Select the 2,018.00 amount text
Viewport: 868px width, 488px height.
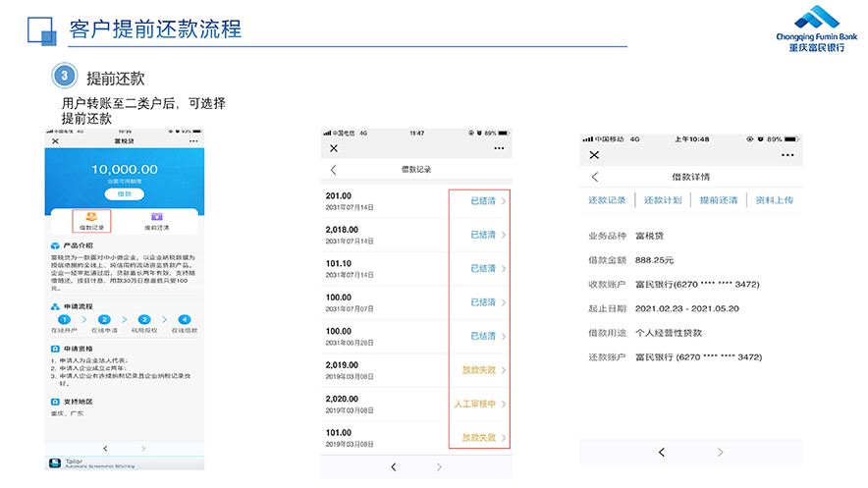[342, 230]
